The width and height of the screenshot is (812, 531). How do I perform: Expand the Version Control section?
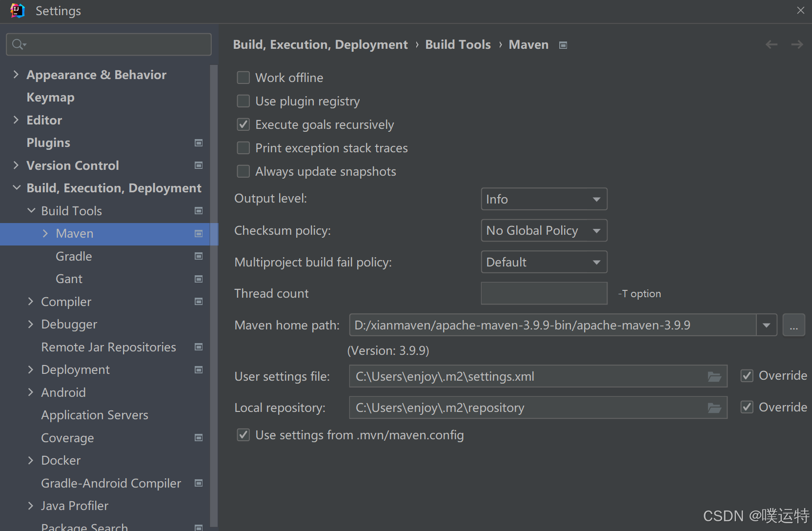coord(16,165)
